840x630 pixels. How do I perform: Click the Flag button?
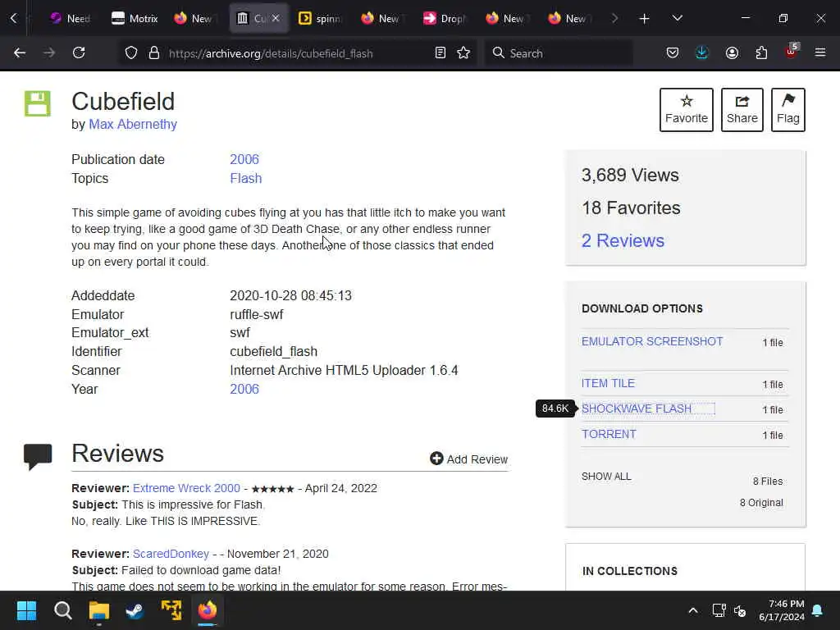click(x=788, y=110)
